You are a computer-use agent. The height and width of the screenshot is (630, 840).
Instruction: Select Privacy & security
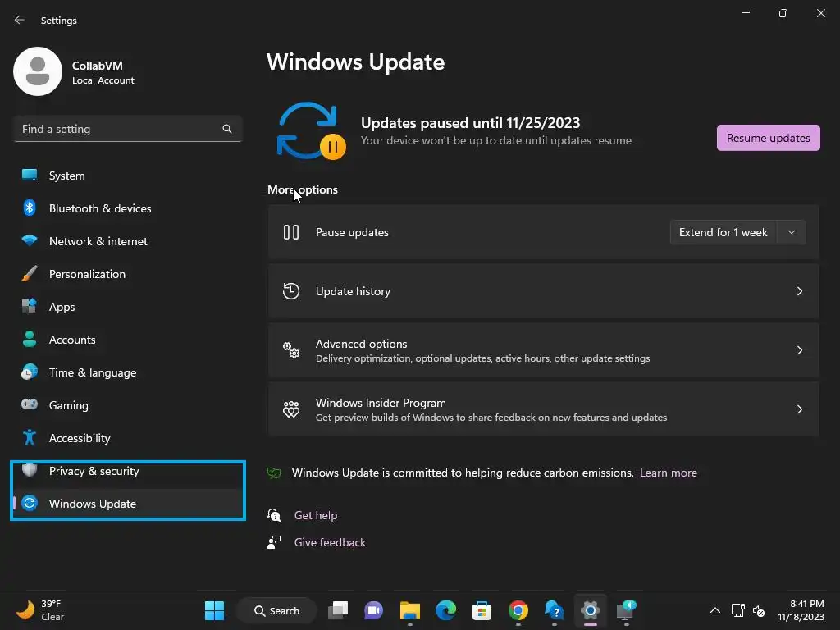coord(127,470)
